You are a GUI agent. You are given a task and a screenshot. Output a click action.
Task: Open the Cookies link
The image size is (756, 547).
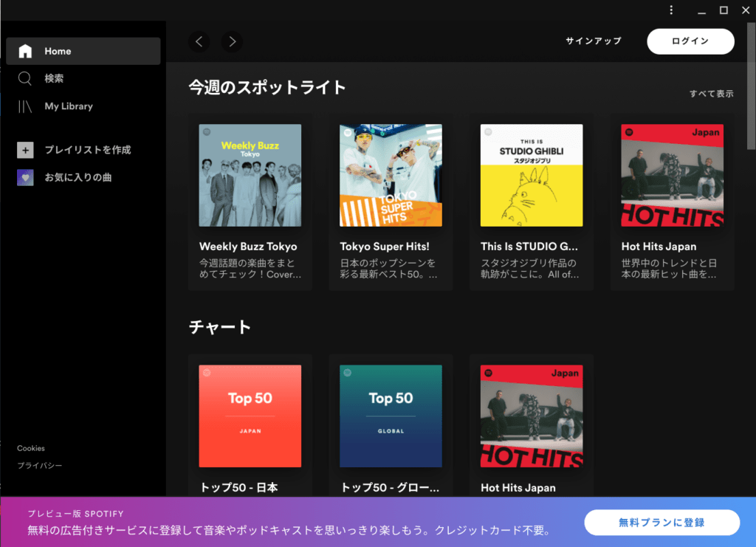click(30, 448)
